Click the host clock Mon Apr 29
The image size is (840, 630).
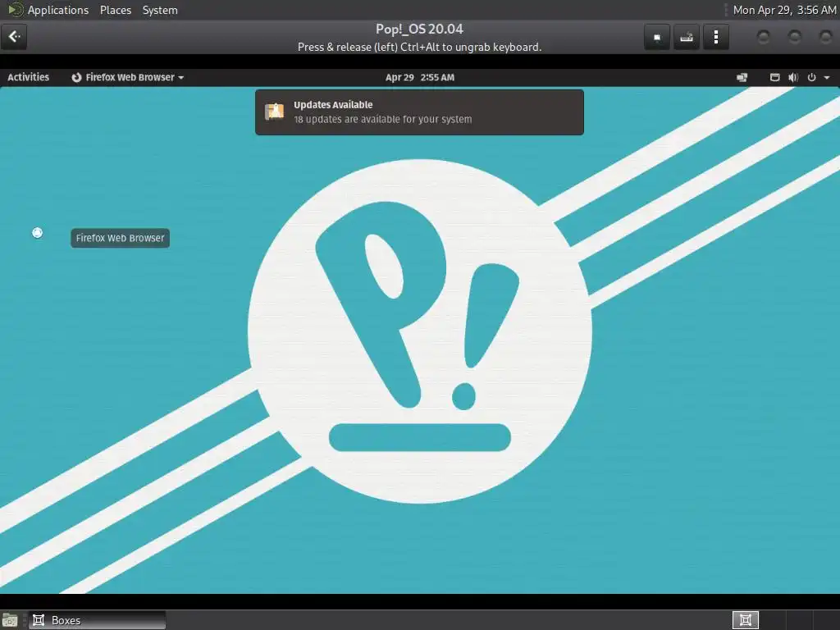[x=784, y=10]
